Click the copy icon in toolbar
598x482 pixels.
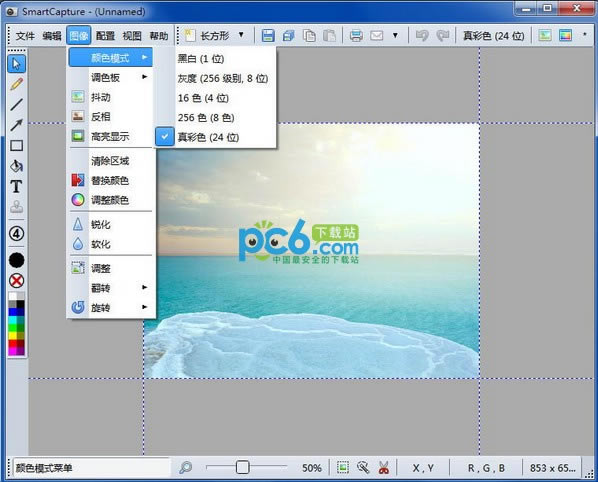pos(309,36)
